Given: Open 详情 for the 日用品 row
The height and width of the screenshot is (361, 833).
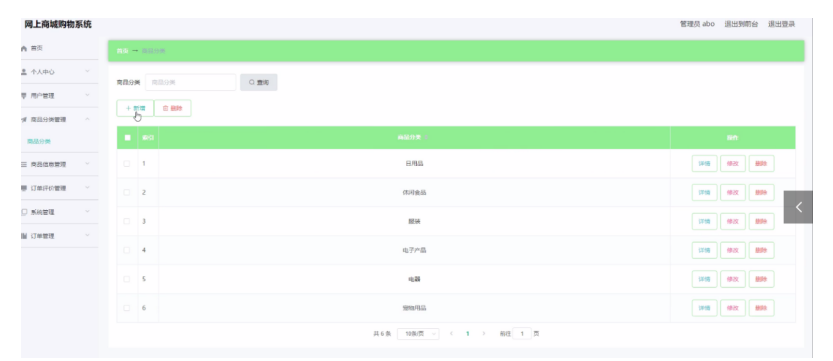Looking at the screenshot, I should pyautogui.click(x=704, y=164).
